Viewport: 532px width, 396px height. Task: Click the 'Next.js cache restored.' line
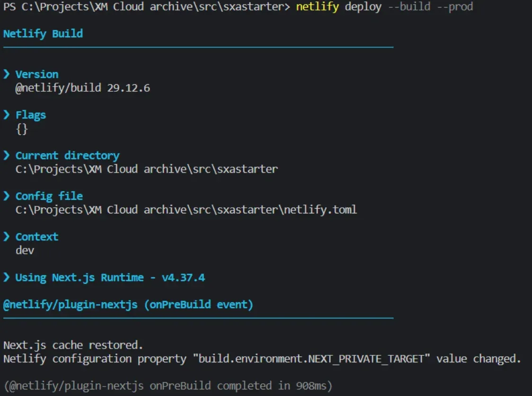click(x=73, y=345)
